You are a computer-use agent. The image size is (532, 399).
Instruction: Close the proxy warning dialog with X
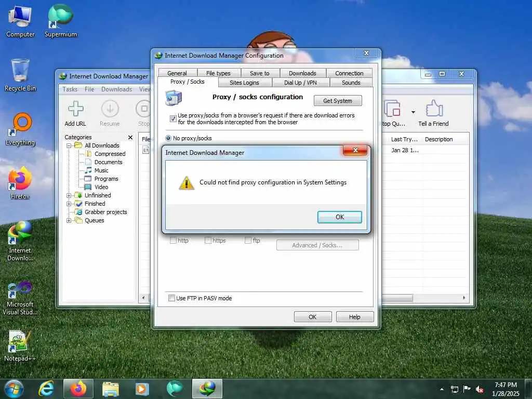355,150
